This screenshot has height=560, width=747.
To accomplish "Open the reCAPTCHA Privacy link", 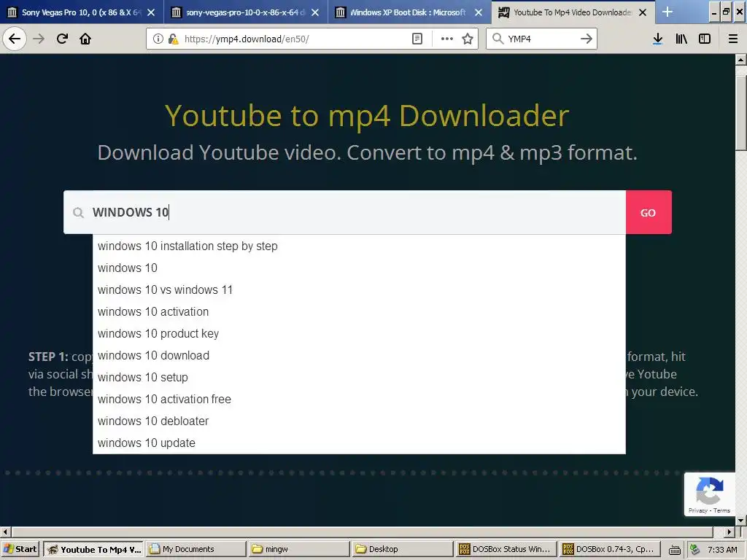I will click(x=697, y=510).
